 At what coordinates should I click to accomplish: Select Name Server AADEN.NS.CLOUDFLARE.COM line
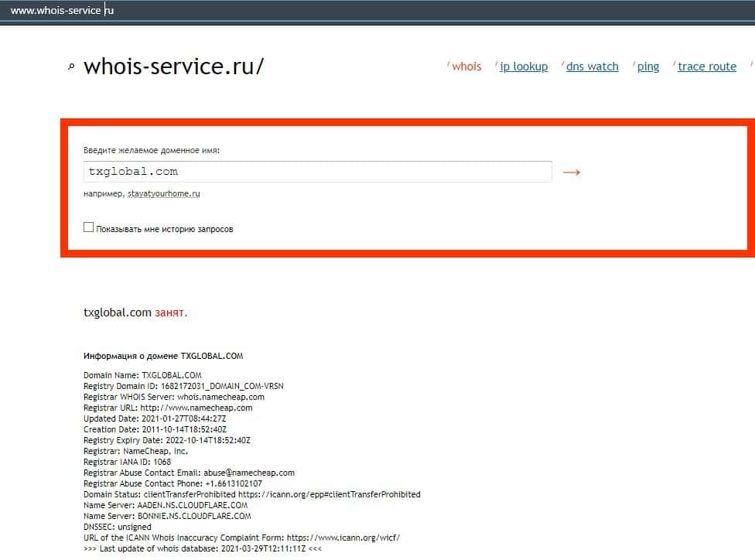click(166, 505)
